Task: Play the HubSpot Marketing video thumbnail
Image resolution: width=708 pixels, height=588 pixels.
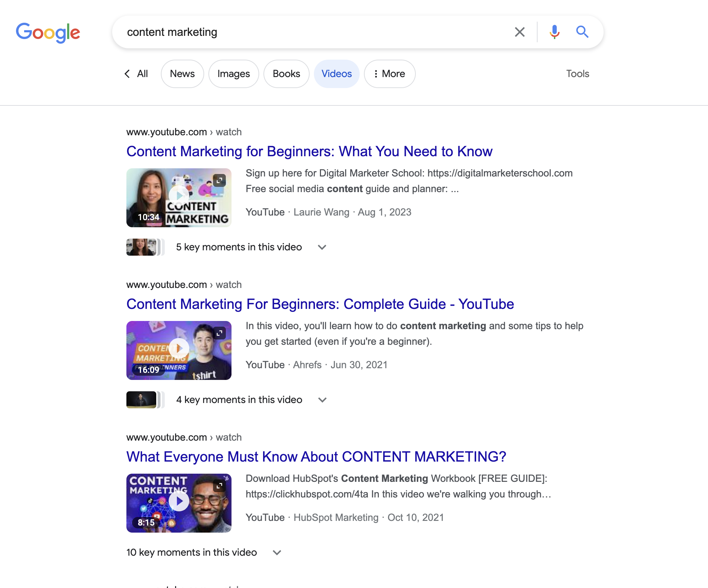Action: pyautogui.click(x=179, y=501)
